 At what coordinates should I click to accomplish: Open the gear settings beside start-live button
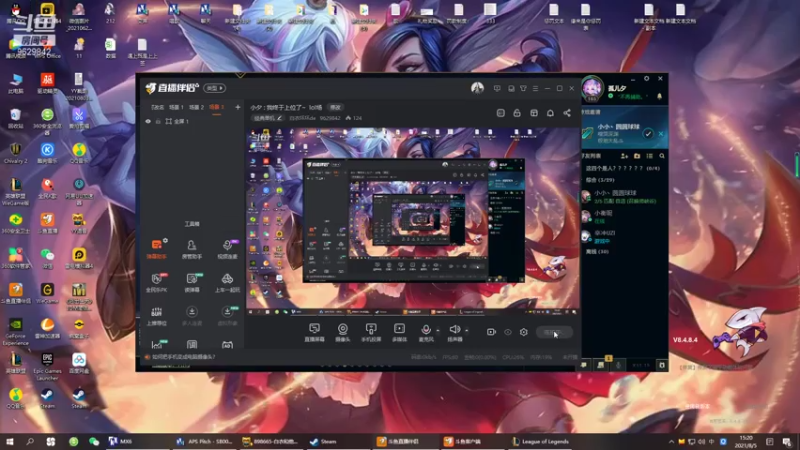pos(523,332)
